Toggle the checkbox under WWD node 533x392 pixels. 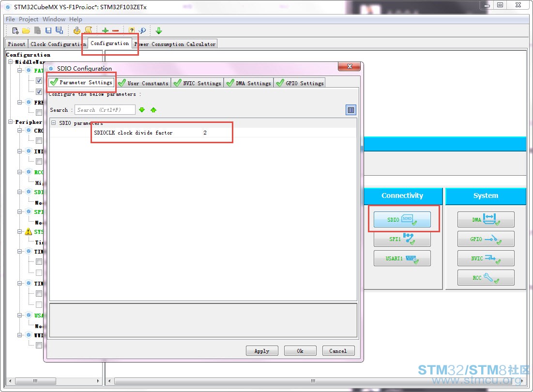pos(39,346)
